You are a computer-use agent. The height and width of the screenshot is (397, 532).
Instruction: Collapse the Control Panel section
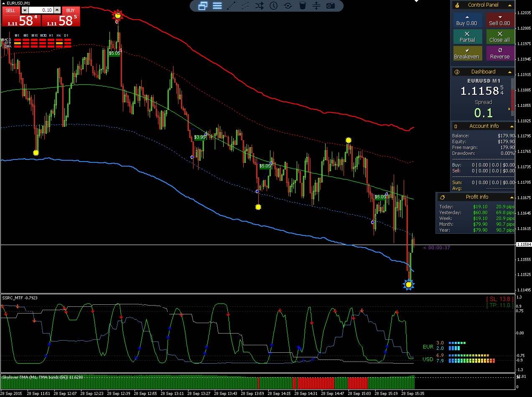(509, 5)
